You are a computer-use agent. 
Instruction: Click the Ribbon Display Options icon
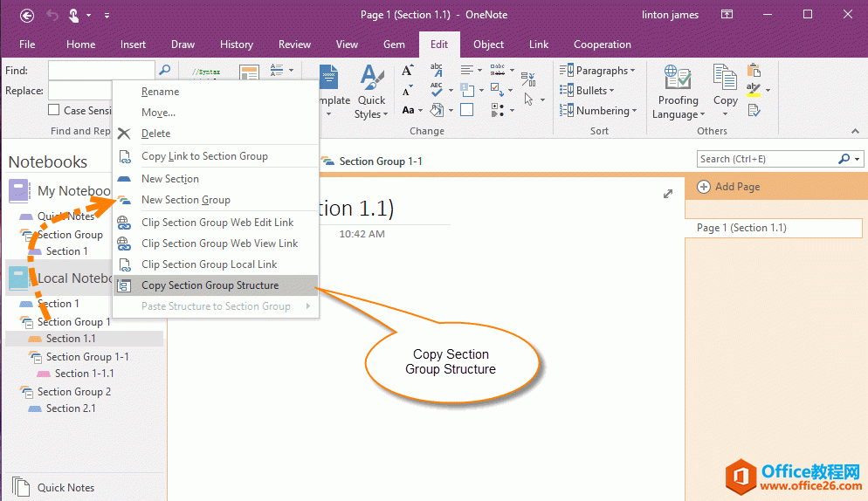pos(727,15)
